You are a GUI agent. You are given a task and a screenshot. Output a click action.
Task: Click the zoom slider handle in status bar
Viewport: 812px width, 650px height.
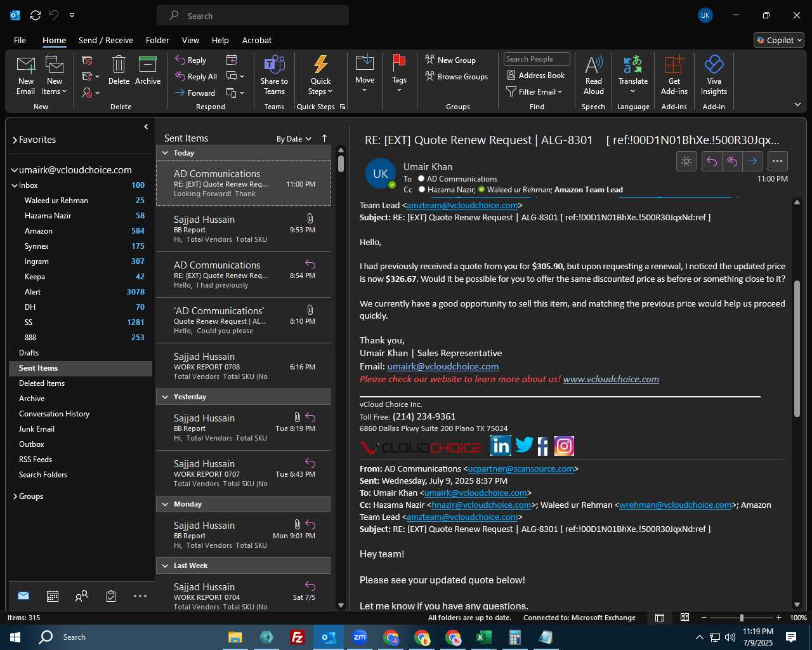coord(742,618)
